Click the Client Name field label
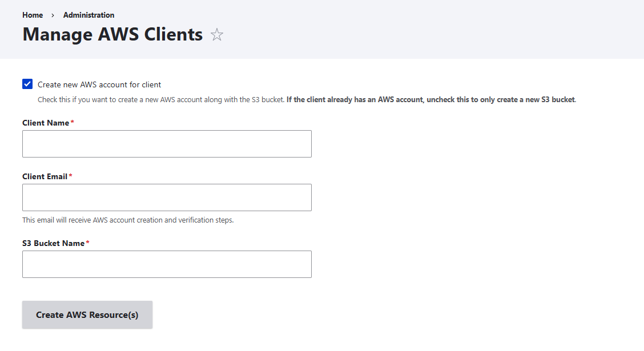The width and height of the screenshot is (644, 351). pyautogui.click(x=45, y=123)
